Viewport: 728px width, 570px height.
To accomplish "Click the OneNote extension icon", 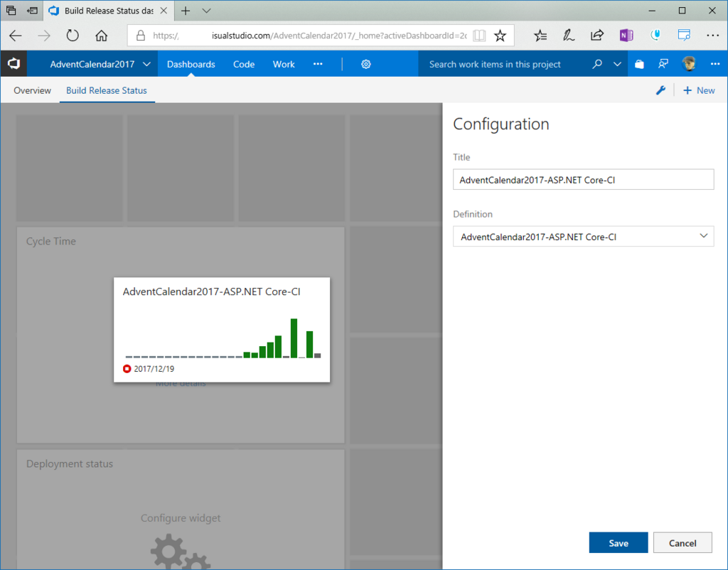I will (626, 36).
